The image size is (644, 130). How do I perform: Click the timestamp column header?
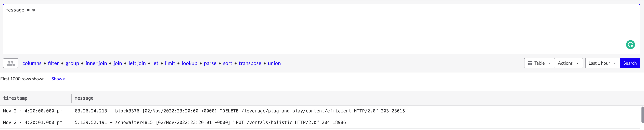click(x=15, y=98)
